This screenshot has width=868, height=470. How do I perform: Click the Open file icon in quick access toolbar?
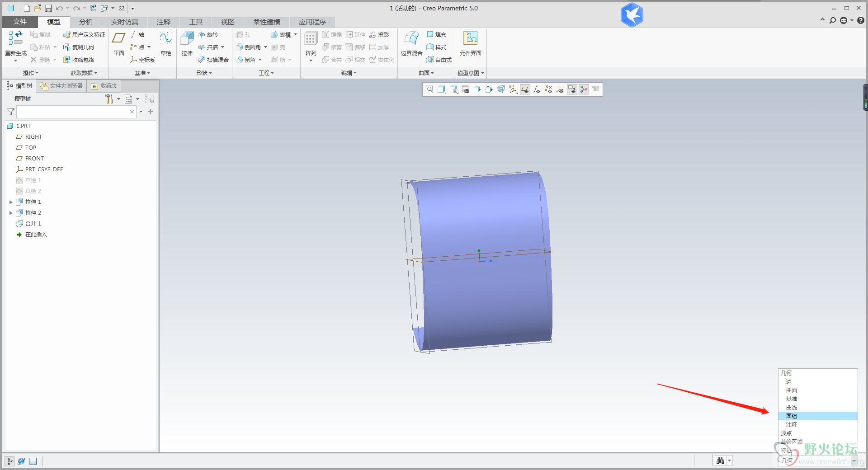pyautogui.click(x=38, y=8)
